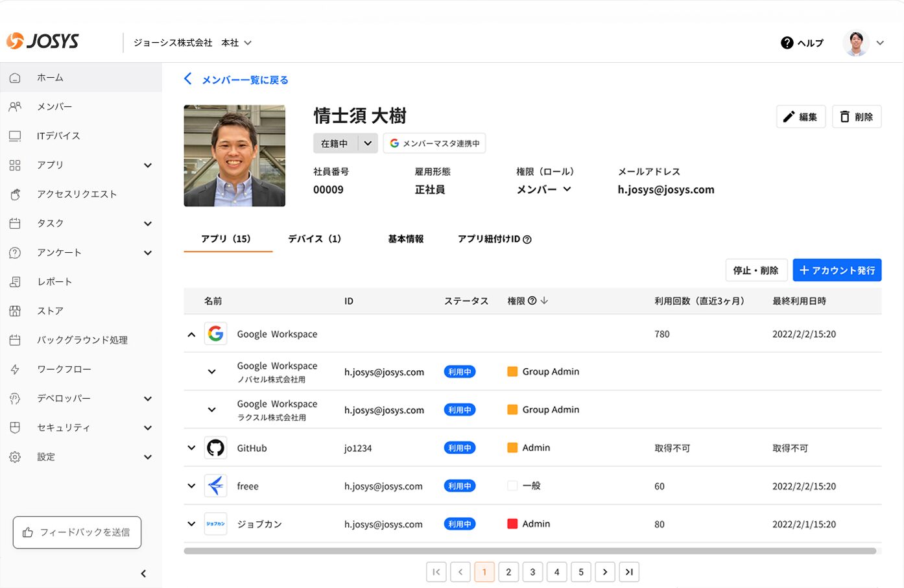Screen dimensions: 904x588
Task: Click the アプリ grid icon in sidebar
Action: click(x=15, y=165)
